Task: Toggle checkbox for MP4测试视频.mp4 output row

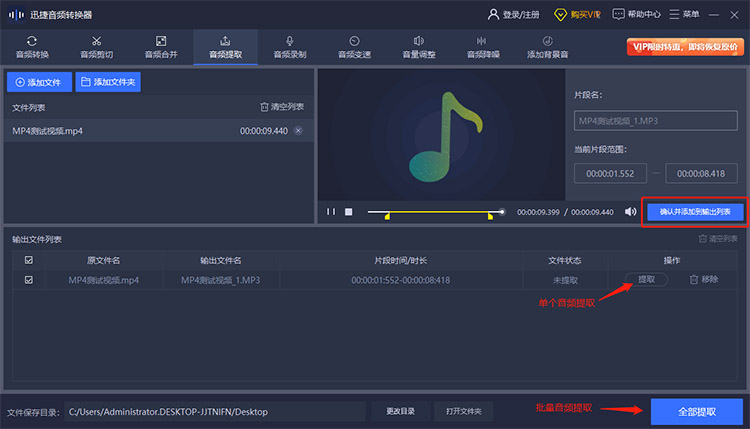Action: (29, 280)
